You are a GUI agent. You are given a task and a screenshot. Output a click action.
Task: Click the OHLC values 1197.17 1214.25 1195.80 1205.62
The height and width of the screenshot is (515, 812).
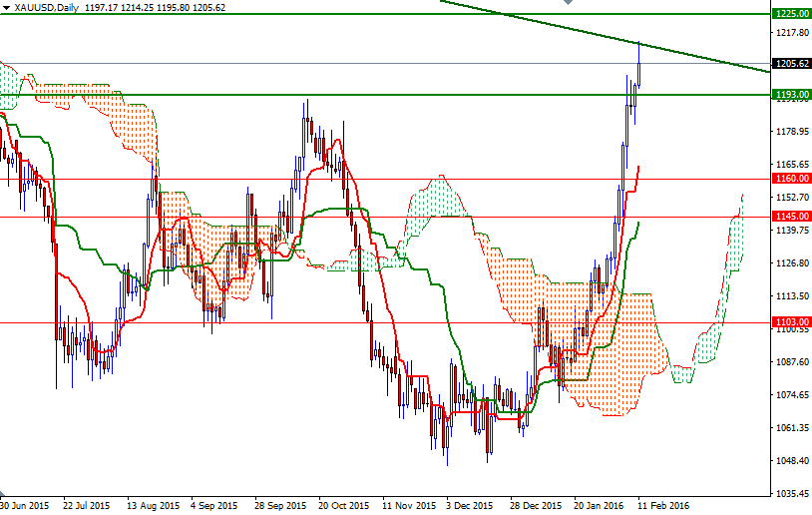tap(154, 8)
